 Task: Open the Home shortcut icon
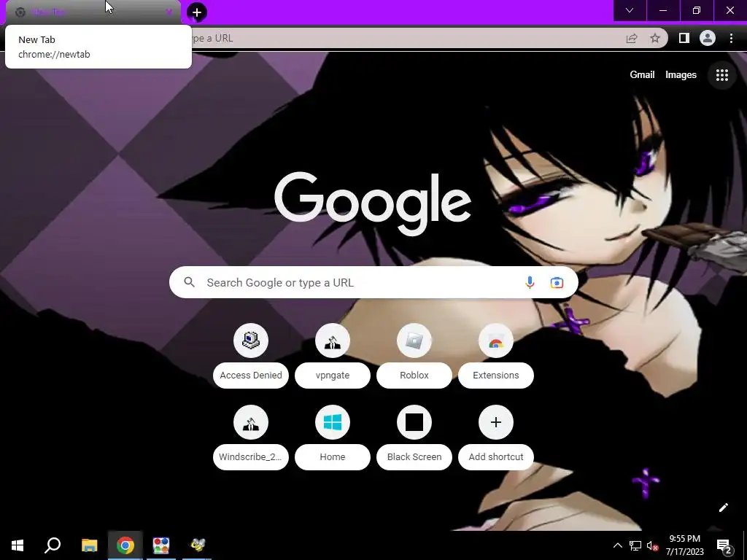[x=333, y=422]
